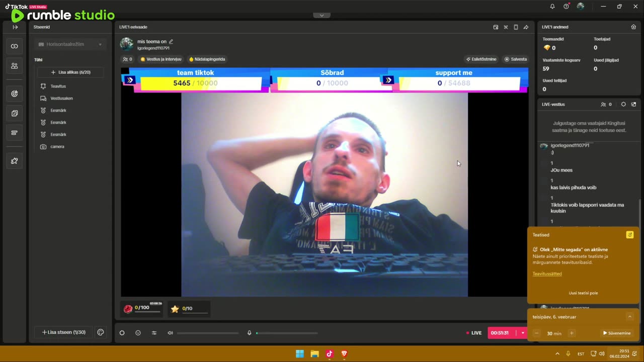Adjust the microphone level slider
This screenshot has height=362, width=644.
point(287,333)
